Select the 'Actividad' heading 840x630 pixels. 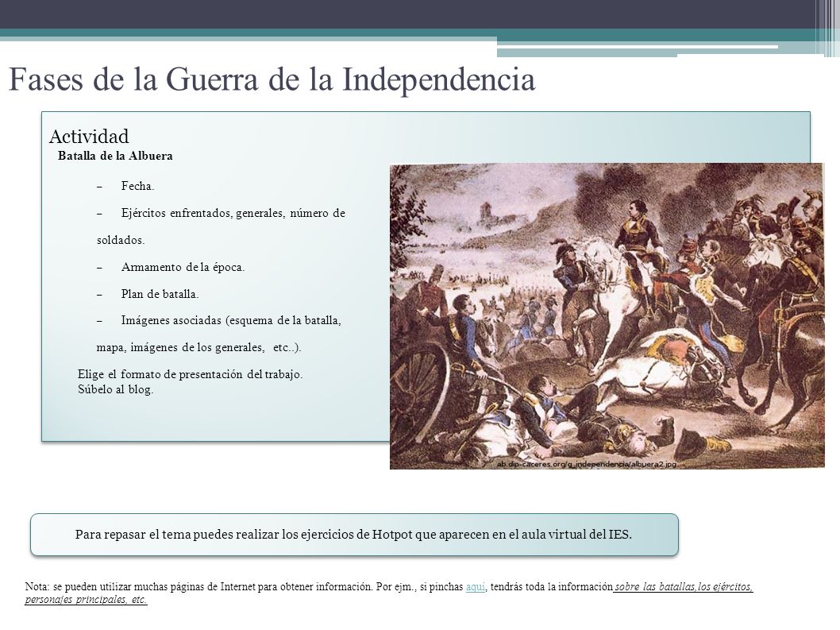pyautogui.click(x=89, y=136)
